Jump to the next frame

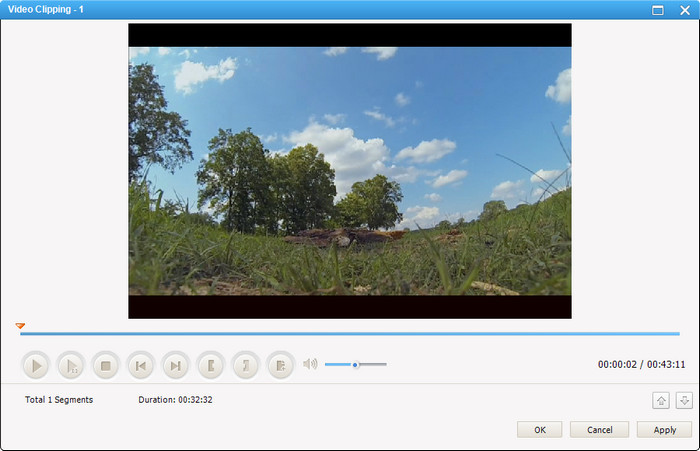[175, 366]
